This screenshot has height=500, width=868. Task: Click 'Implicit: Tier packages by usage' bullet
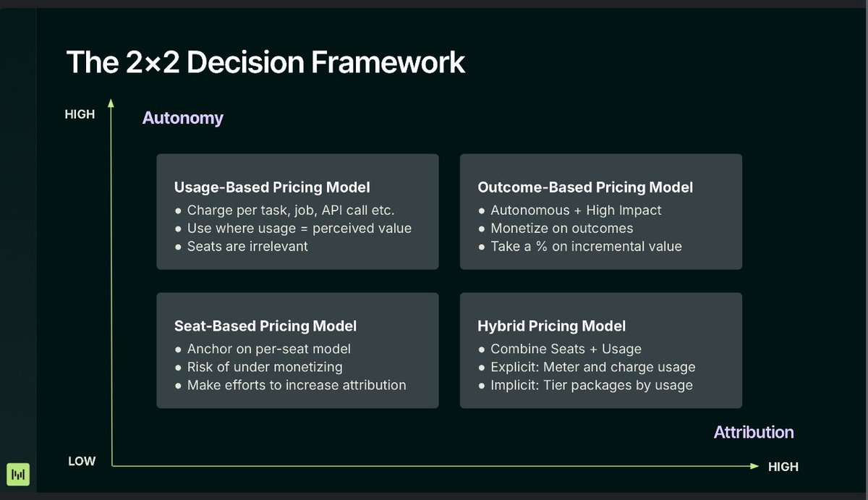591,385
